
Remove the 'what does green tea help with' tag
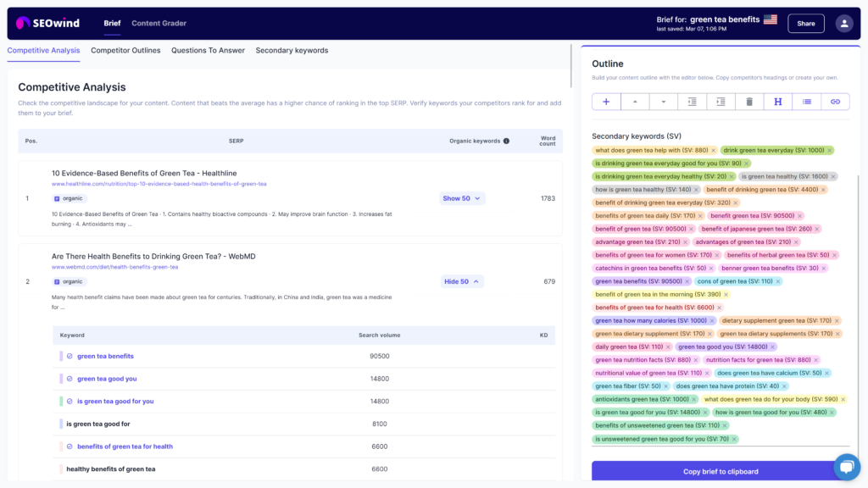coord(713,151)
